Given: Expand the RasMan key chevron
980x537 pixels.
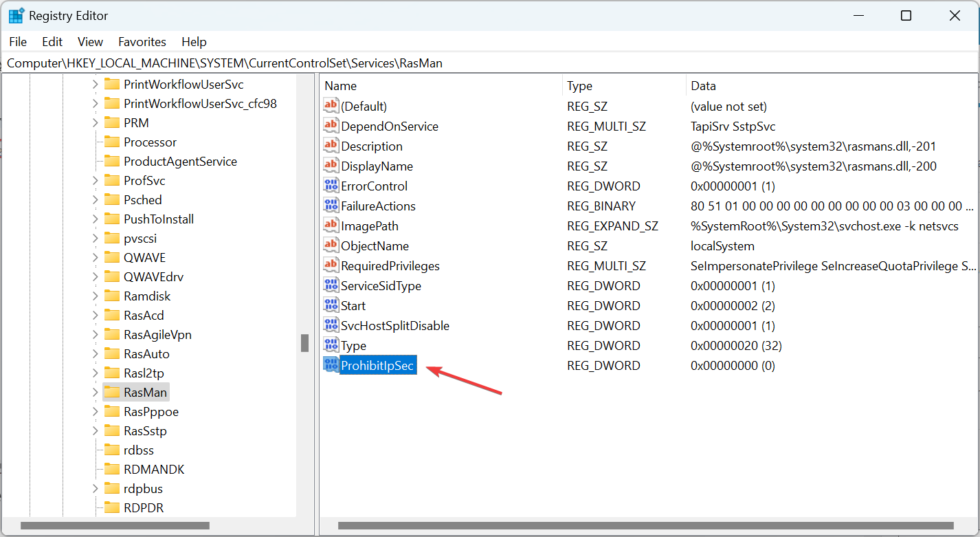Looking at the screenshot, I should pyautogui.click(x=96, y=392).
